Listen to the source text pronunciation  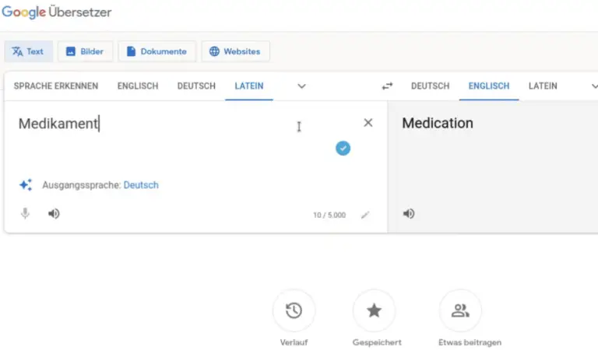54,213
